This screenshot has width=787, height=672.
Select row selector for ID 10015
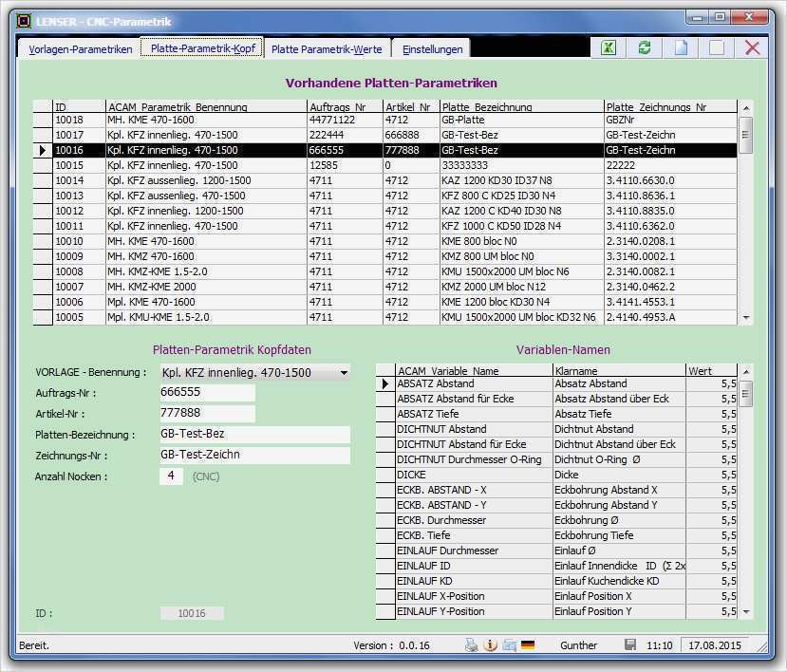coord(43,165)
